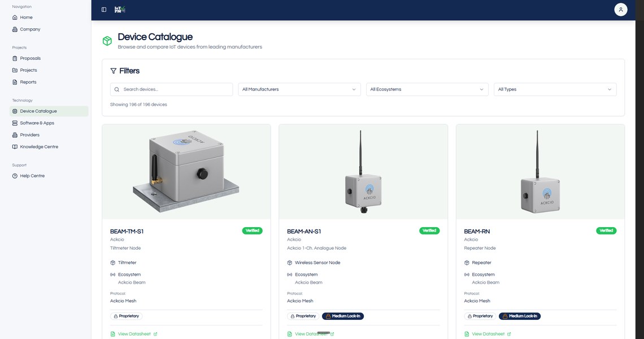Toggle the sidebar panel icon
Screen dimensions: 644x339
tap(104, 10)
